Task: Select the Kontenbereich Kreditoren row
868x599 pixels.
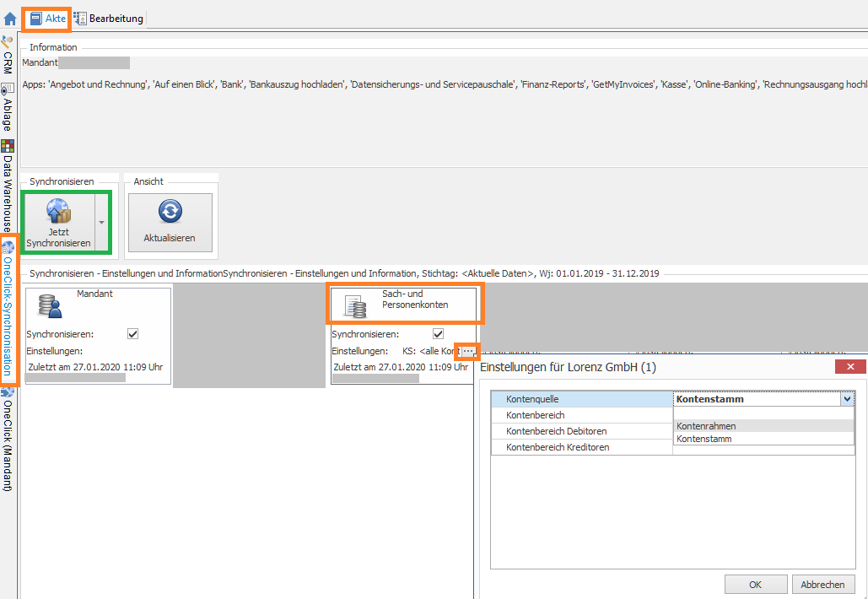Action: 582,447
